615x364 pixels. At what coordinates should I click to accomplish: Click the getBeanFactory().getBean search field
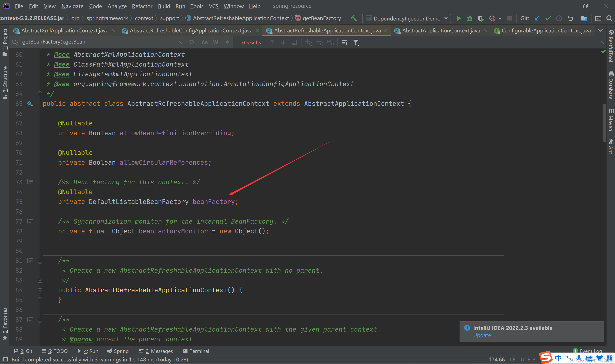(98, 42)
